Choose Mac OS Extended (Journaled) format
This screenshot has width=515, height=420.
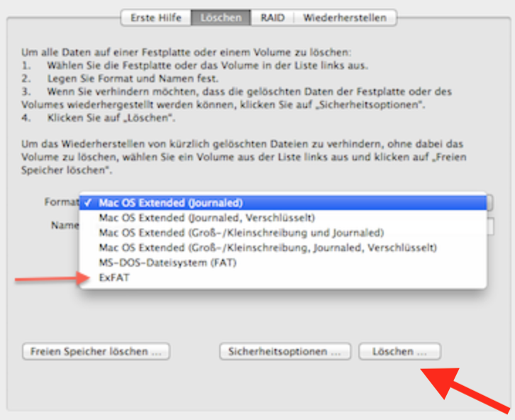tap(283, 203)
